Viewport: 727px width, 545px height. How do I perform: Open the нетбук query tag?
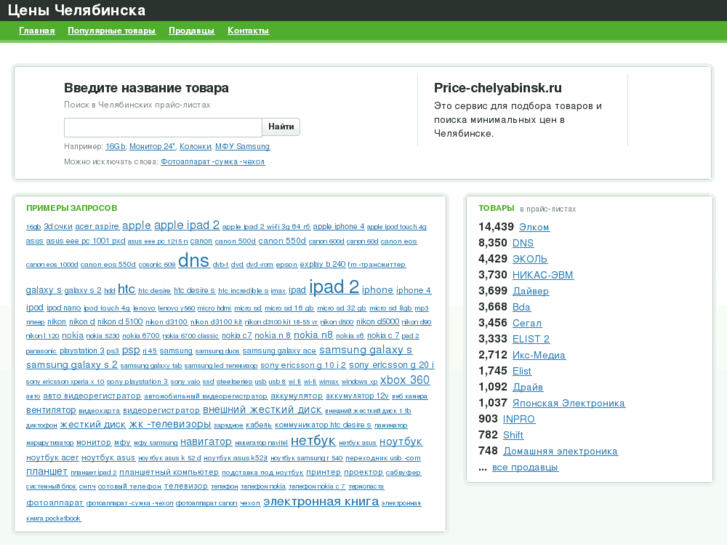coord(313,441)
